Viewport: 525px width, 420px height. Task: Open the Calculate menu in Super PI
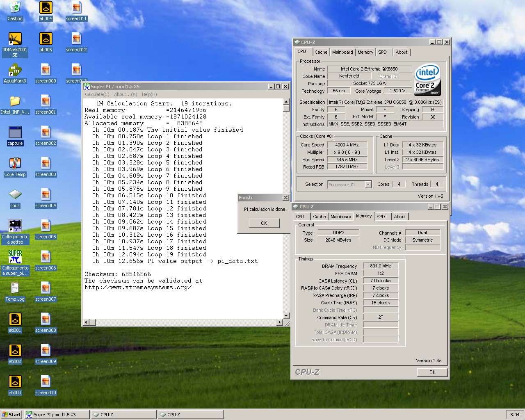(97, 94)
